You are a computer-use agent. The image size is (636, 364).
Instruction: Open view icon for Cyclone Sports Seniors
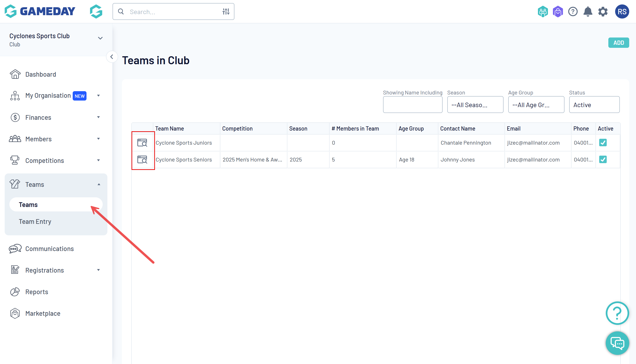point(142,160)
